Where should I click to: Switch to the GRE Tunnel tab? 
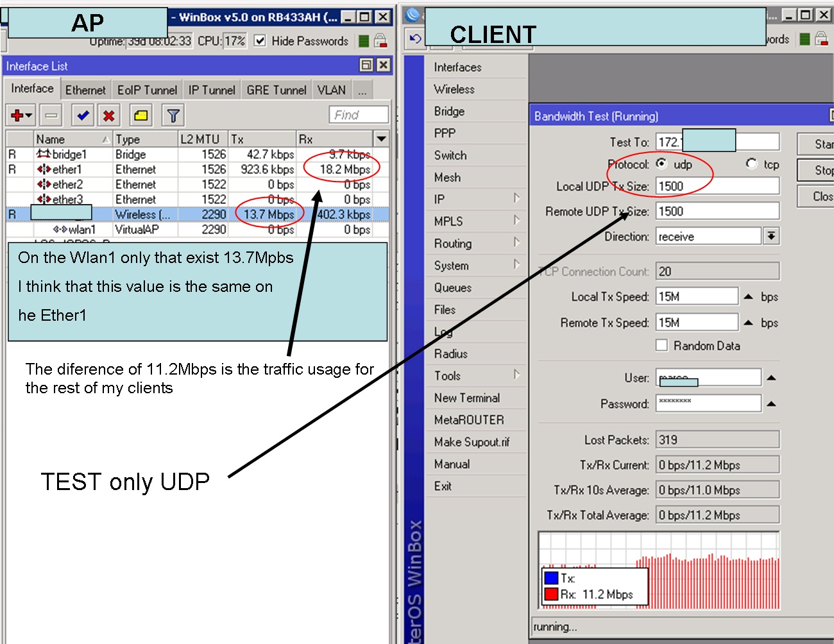coord(277,90)
